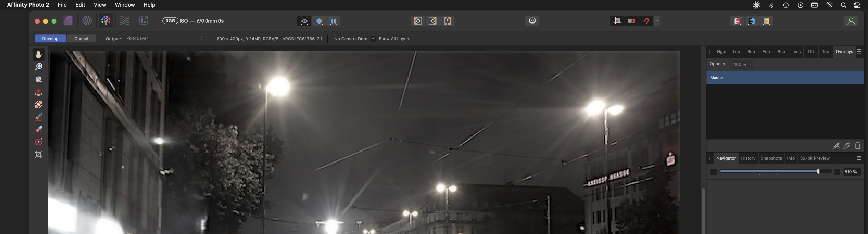
Task: Open the Opacity percentage dropdown arrow
Action: (750, 64)
